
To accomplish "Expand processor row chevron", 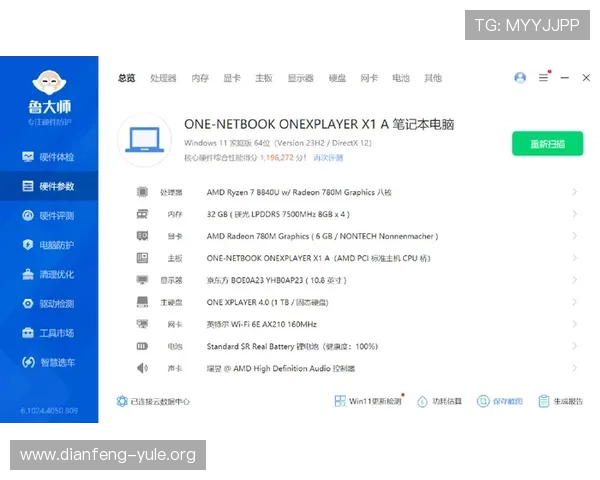I will coord(574,192).
